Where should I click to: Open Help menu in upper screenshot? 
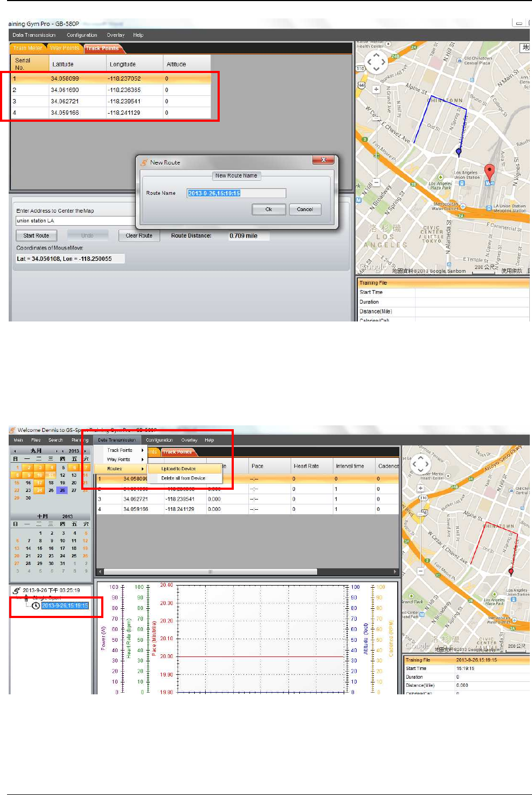(139, 35)
